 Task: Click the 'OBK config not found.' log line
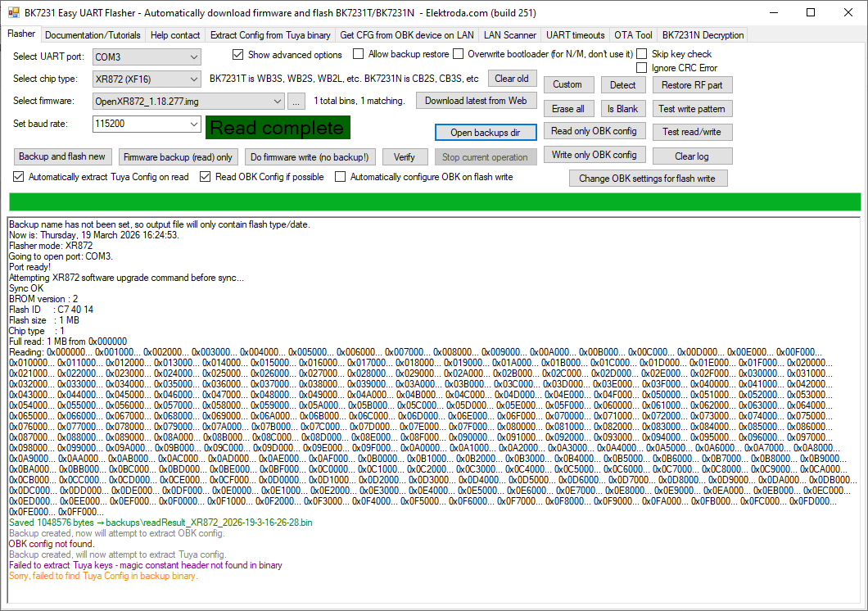[x=52, y=544]
